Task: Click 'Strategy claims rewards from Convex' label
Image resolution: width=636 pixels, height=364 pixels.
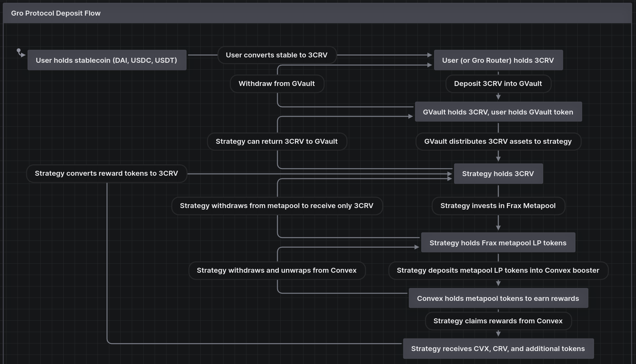Action: (x=498, y=321)
